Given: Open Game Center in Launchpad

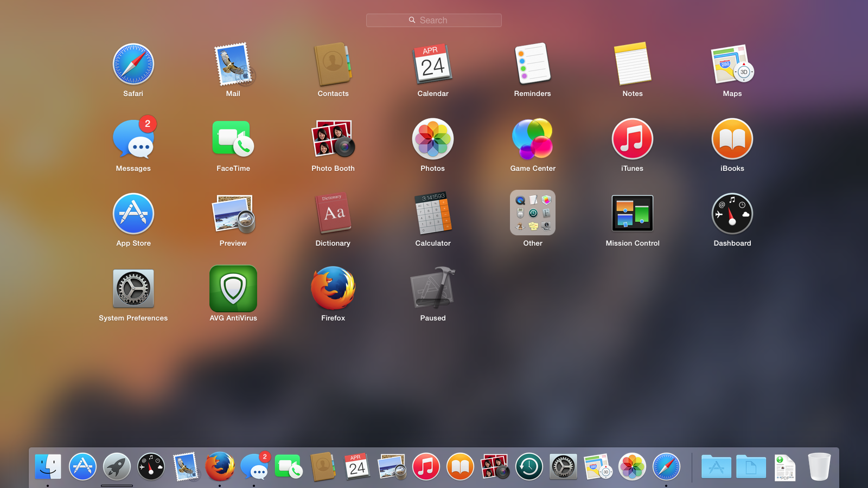Looking at the screenshot, I should tap(533, 139).
